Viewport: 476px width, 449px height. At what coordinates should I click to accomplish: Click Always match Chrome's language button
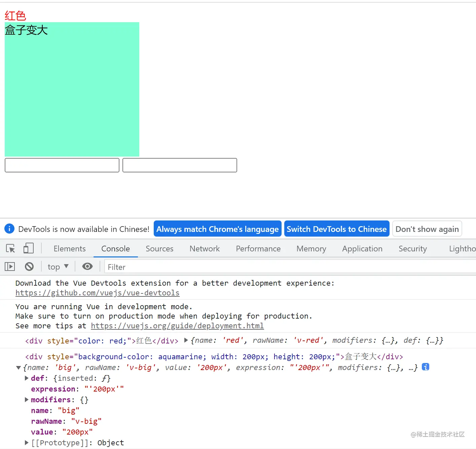218,229
